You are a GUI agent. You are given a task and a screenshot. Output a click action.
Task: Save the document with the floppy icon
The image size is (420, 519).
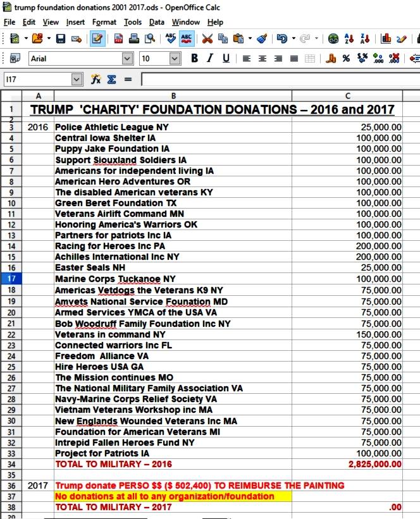point(61,39)
